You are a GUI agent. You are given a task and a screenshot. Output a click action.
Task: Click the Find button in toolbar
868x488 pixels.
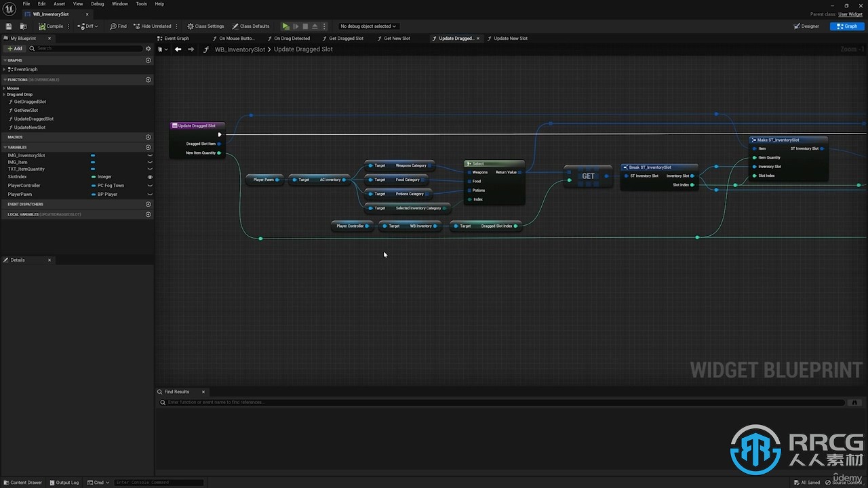point(118,26)
